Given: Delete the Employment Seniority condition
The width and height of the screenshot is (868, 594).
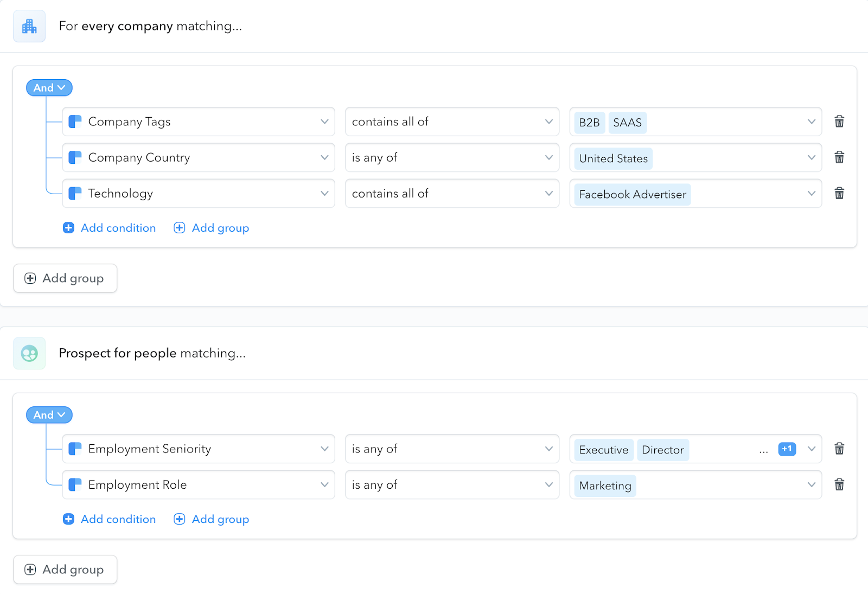Looking at the screenshot, I should 839,449.
